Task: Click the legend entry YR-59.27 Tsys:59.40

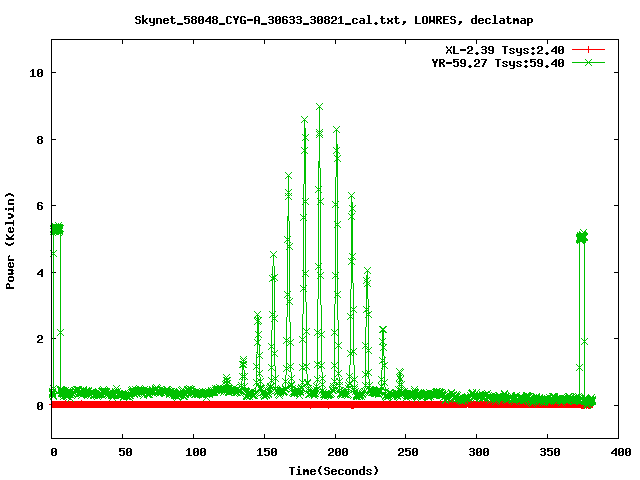Action: (x=498, y=63)
